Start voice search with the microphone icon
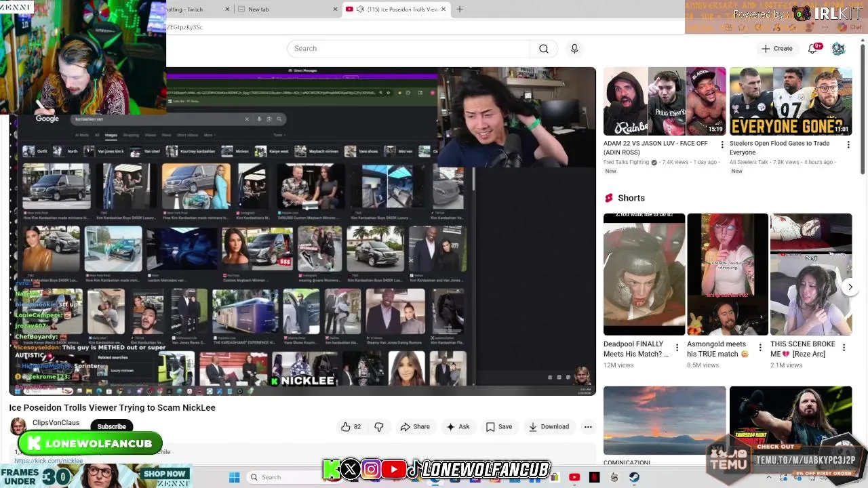Image resolution: width=868 pixels, height=488 pixels. tap(574, 49)
